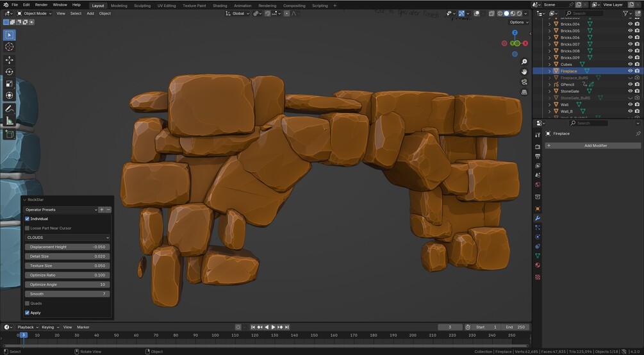Image resolution: width=644 pixels, height=355 pixels.
Task: Open the Tool properties tab
Action: [537, 135]
